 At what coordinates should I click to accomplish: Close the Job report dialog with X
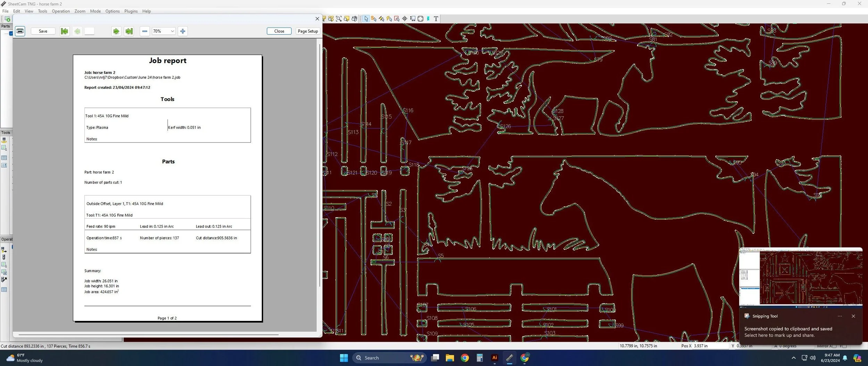click(317, 19)
